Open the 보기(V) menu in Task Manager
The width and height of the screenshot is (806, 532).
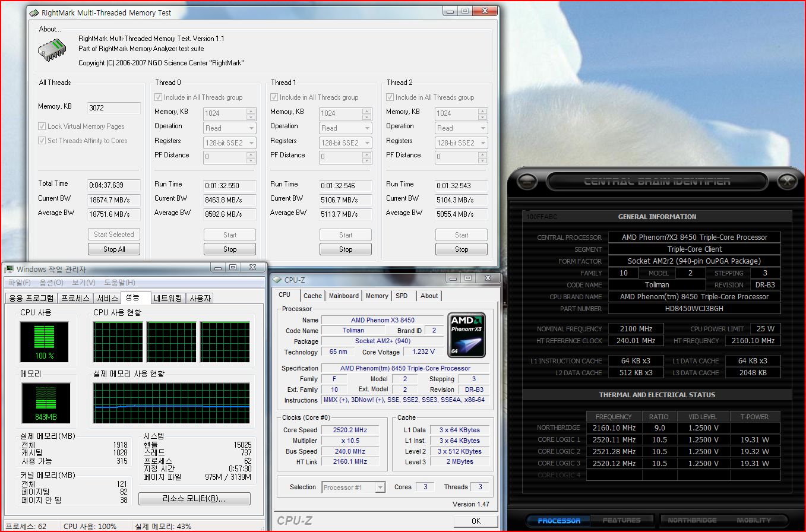[x=84, y=283]
